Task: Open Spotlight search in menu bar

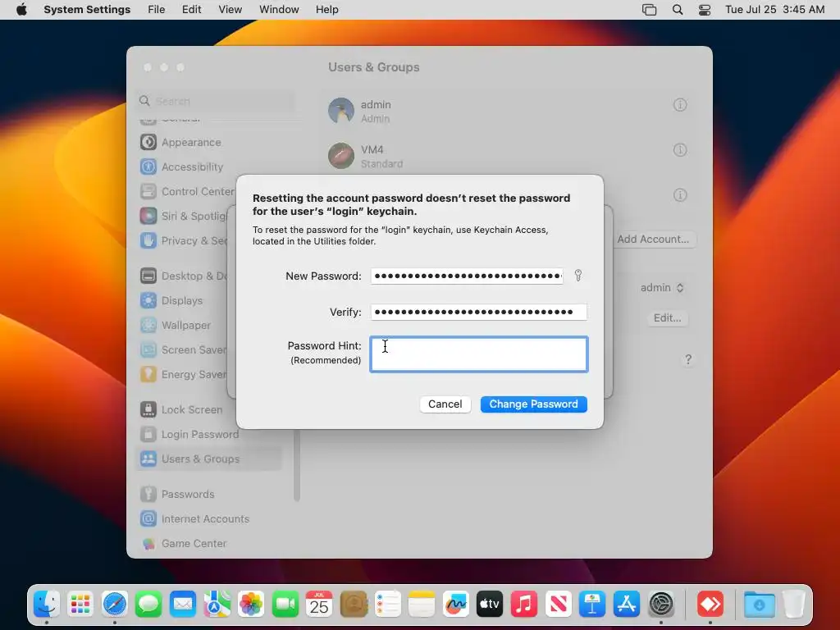Action: [x=677, y=10]
